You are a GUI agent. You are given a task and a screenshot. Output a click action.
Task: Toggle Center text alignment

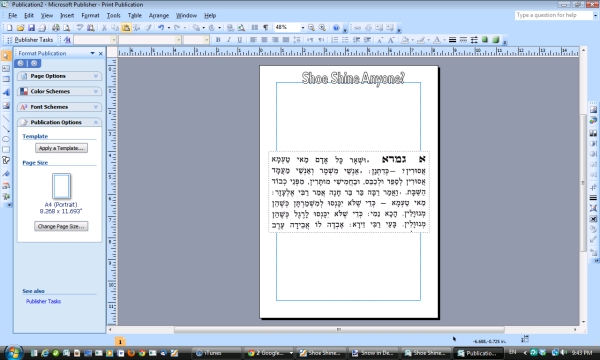264,40
